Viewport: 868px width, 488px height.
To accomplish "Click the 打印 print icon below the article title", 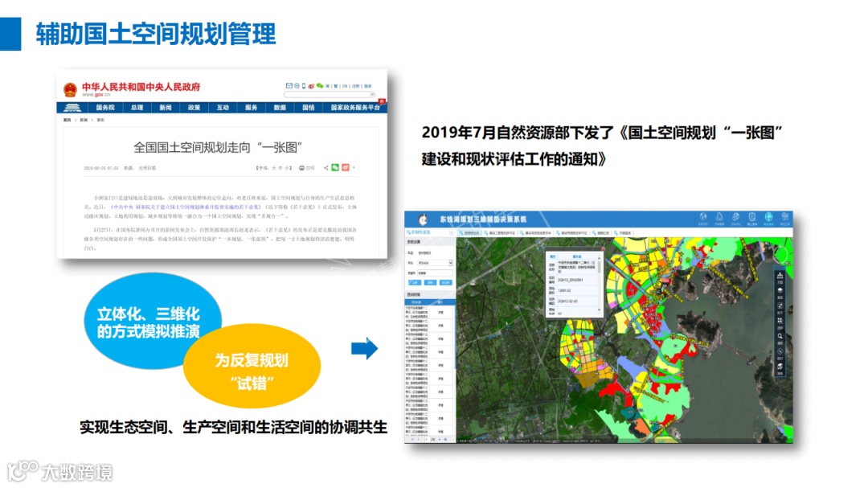I will [x=301, y=168].
